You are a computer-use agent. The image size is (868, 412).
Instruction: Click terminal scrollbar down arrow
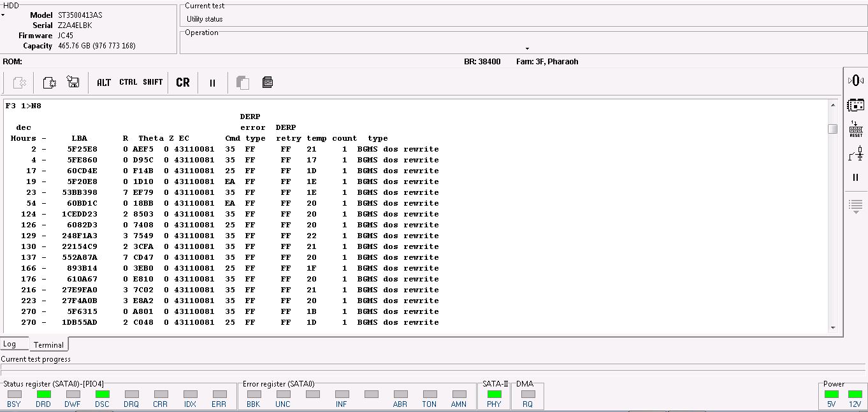(x=832, y=327)
